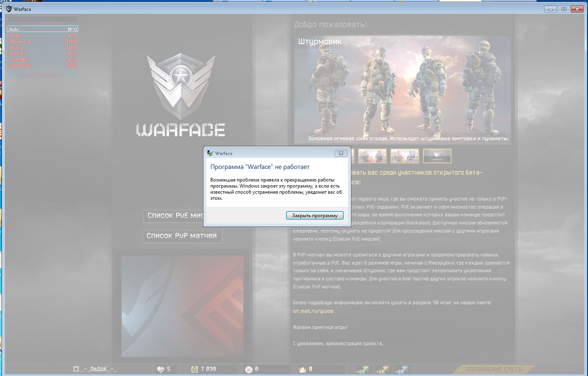Screen dimensions: 588x376
Task: Select third soldier class thumbnail
Action: click(405, 156)
